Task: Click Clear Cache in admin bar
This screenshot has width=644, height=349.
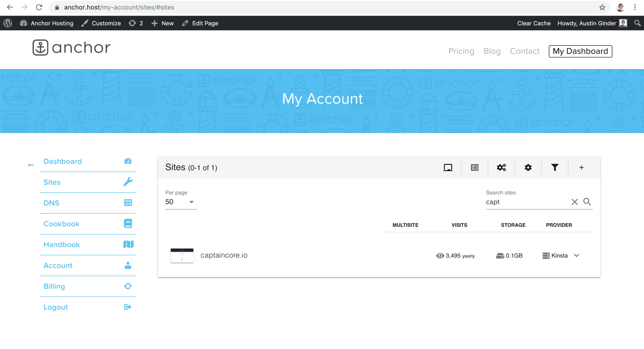Action: click(534, 23)
